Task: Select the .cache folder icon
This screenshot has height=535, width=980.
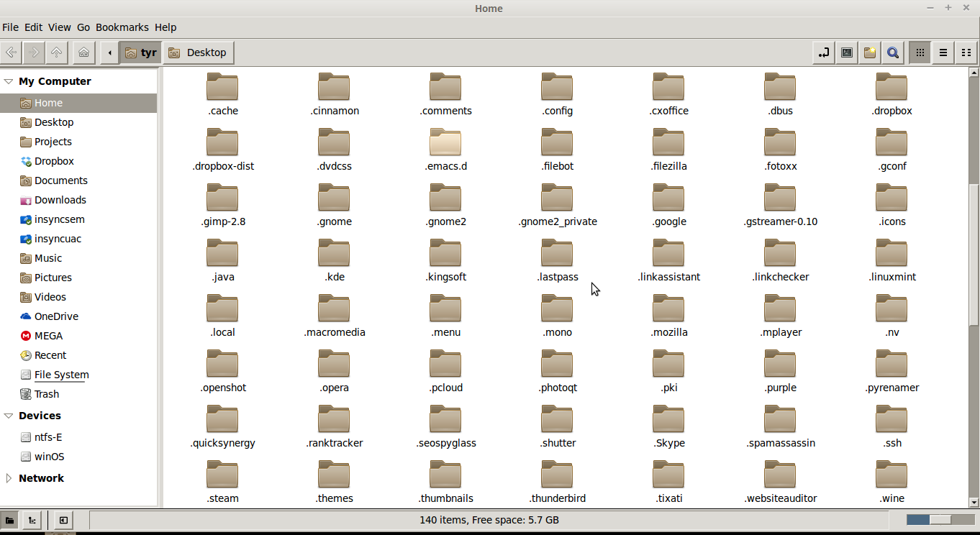Action: tap(222, 86)
